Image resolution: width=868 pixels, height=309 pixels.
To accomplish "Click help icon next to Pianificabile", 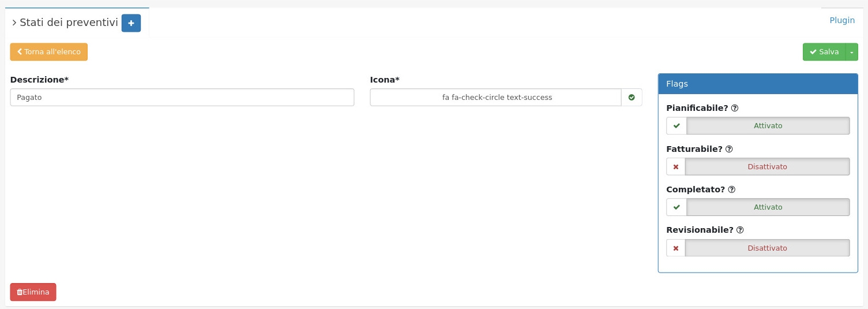I will pos(735,108).
